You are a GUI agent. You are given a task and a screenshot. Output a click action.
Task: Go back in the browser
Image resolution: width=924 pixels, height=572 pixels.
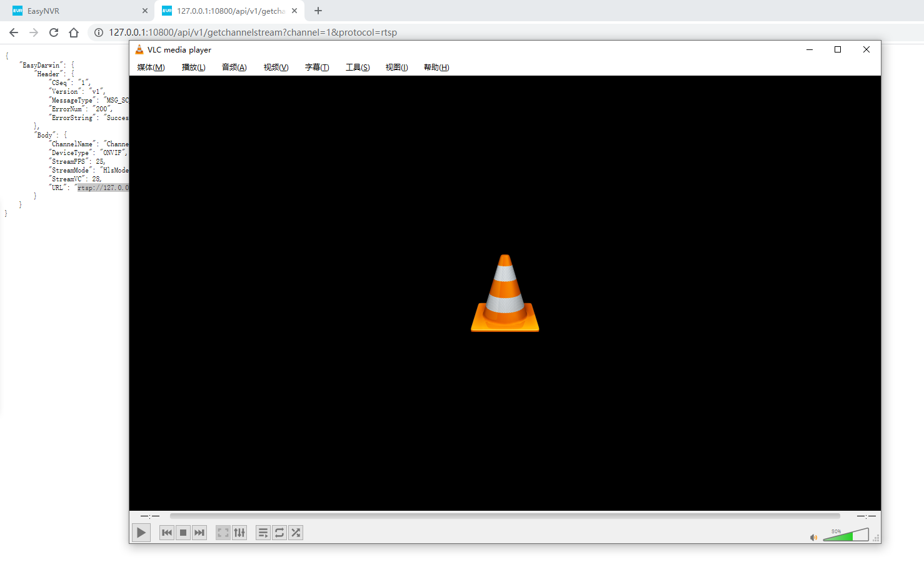pos(14,33)
